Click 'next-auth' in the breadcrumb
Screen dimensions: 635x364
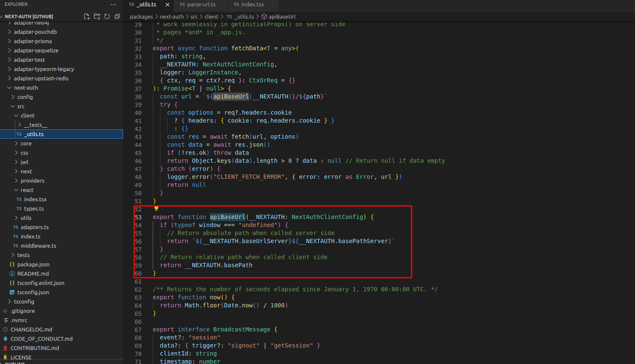click(x=172, y=17)
